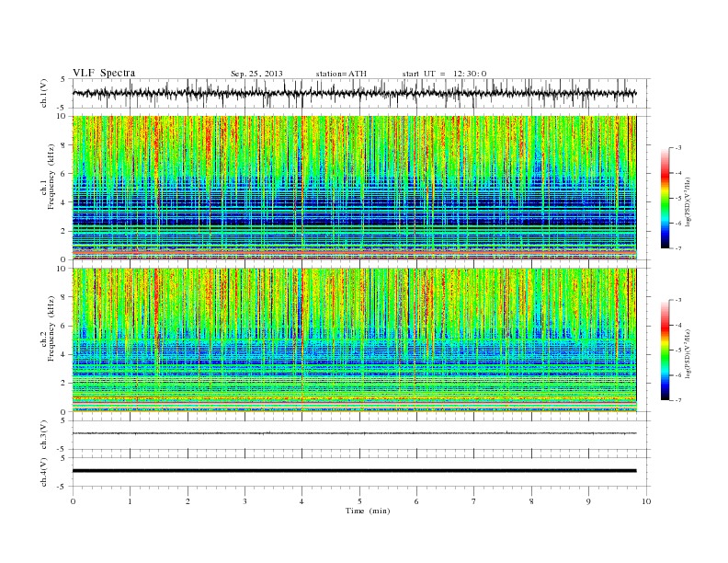Click the "1" tick on the time axis

130,501
